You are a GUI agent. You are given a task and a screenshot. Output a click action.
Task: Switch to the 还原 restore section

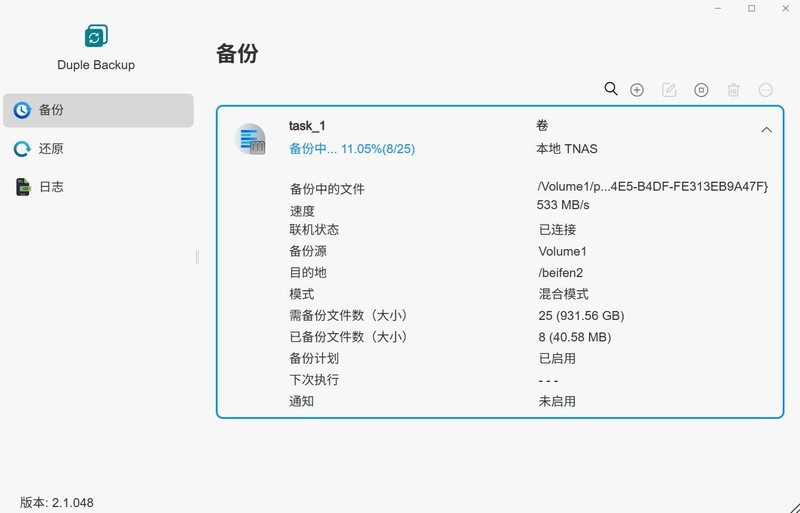(x=98, y=149)
